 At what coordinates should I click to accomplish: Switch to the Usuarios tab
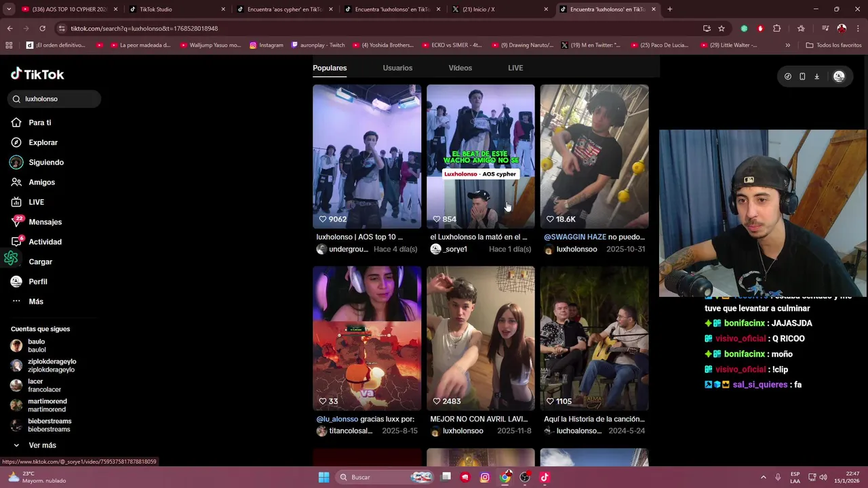pos(397,68)
